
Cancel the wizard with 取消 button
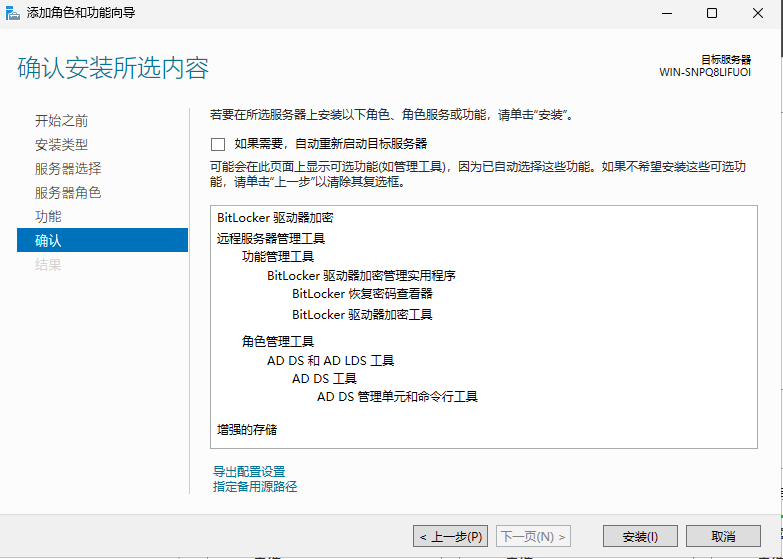pos(723,537)
